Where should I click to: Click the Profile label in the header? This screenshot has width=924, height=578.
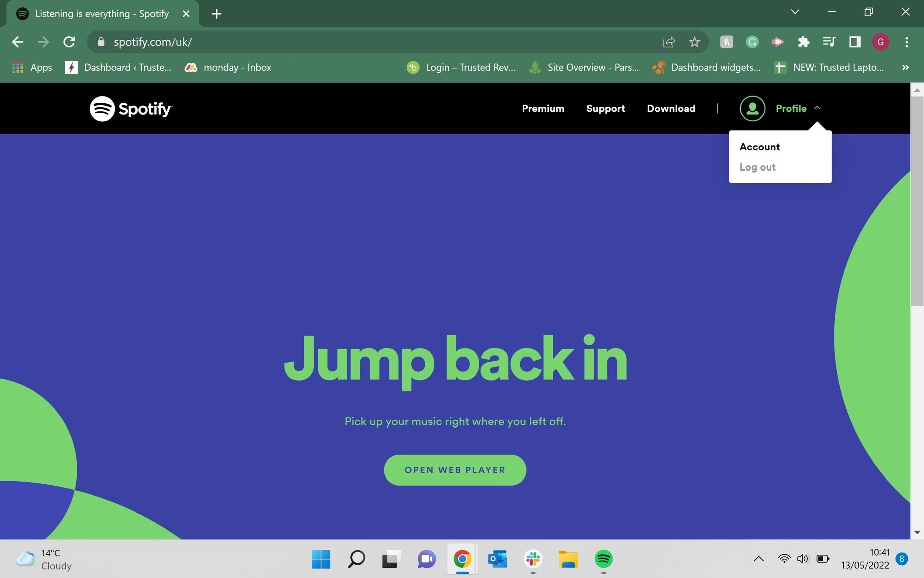(791, 109)
